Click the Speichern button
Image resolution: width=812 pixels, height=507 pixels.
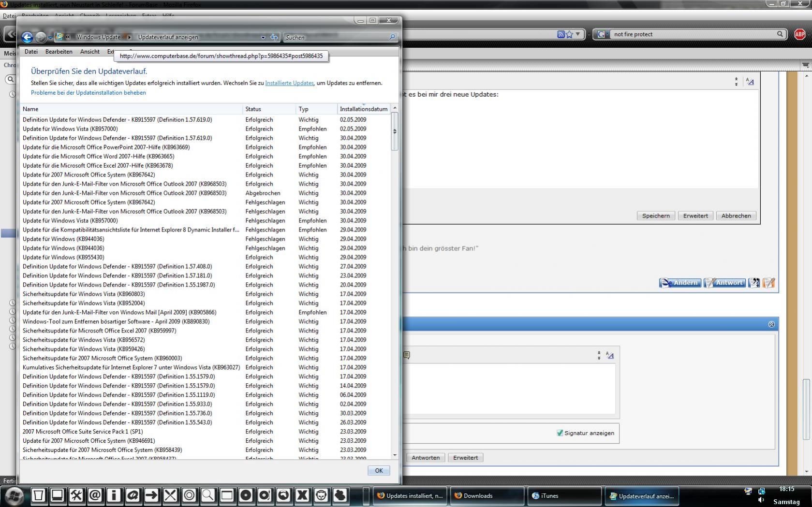pos(656,216)
